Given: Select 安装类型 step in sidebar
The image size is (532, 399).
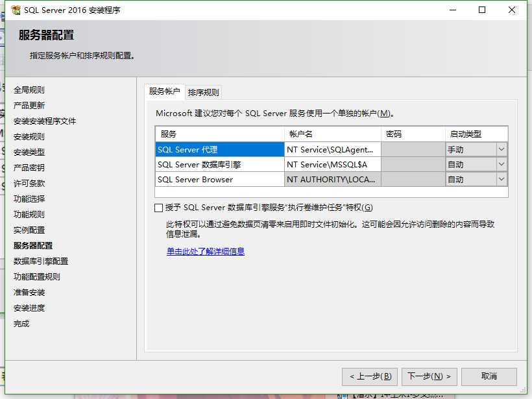Looking at the screenshot, I should [29, 152].
